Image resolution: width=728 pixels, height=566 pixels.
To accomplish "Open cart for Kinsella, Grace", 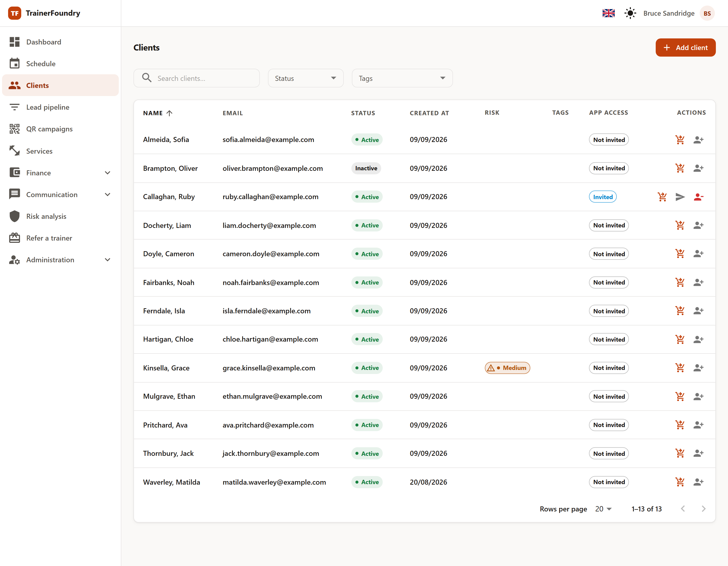I will [x=680, y=368].
